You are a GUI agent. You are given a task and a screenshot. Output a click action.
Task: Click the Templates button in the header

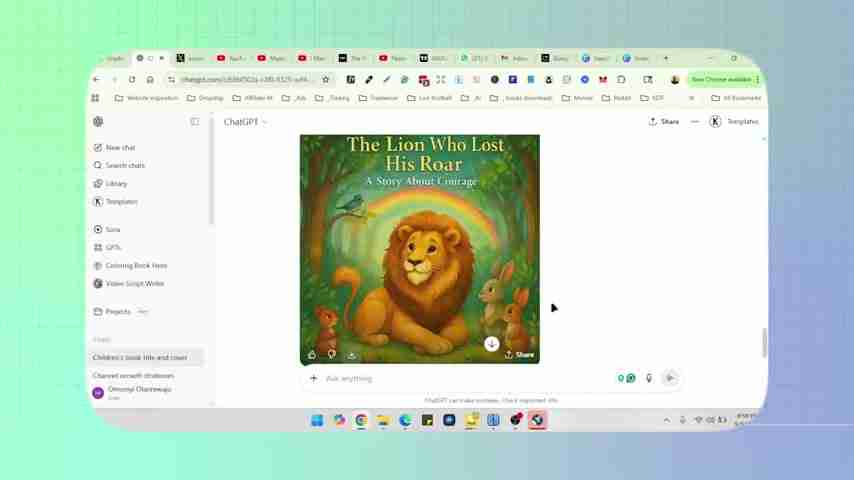pyautogui.click(x=734, y=121)
